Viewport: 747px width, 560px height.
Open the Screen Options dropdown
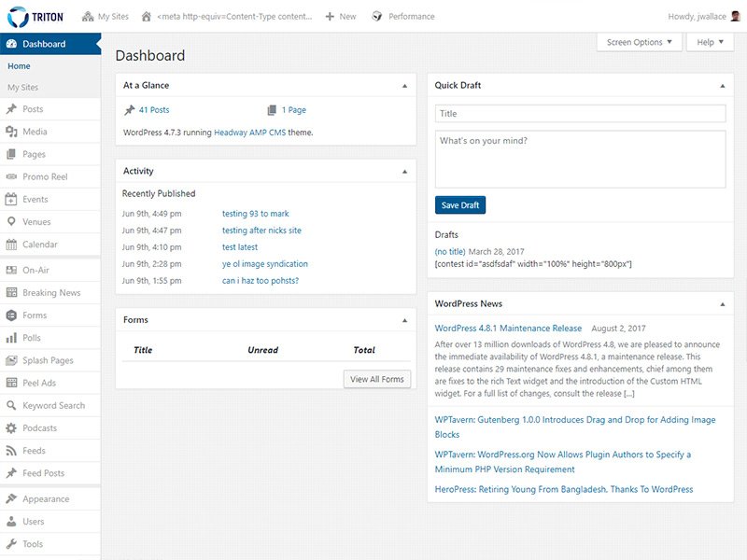coord(640,42)
